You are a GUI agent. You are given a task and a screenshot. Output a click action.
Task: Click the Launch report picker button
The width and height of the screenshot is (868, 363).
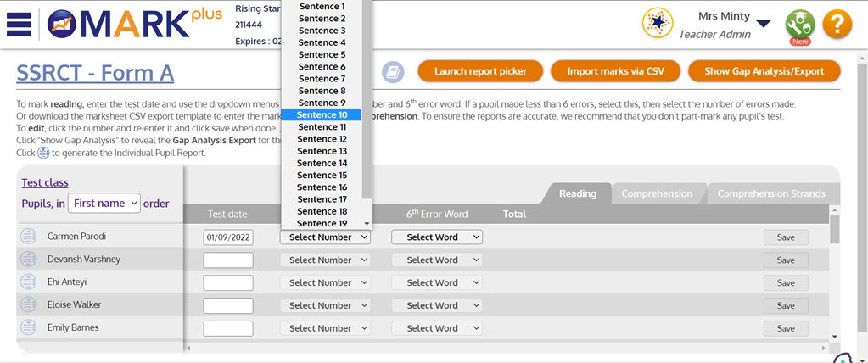click(480, 71)
